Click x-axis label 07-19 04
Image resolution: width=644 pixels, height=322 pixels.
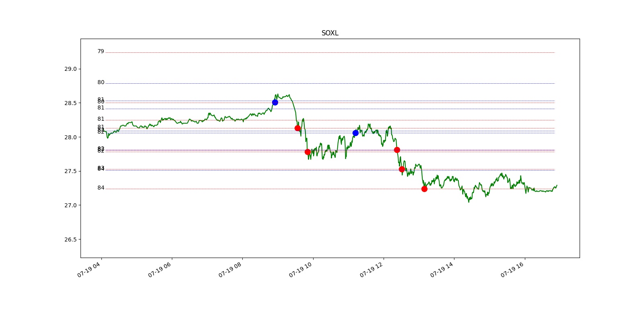click(x=89, y=270)
